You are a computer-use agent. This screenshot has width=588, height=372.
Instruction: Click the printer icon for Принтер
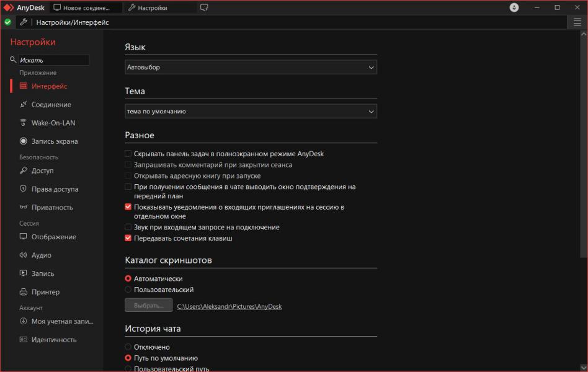tap(24, 292)
